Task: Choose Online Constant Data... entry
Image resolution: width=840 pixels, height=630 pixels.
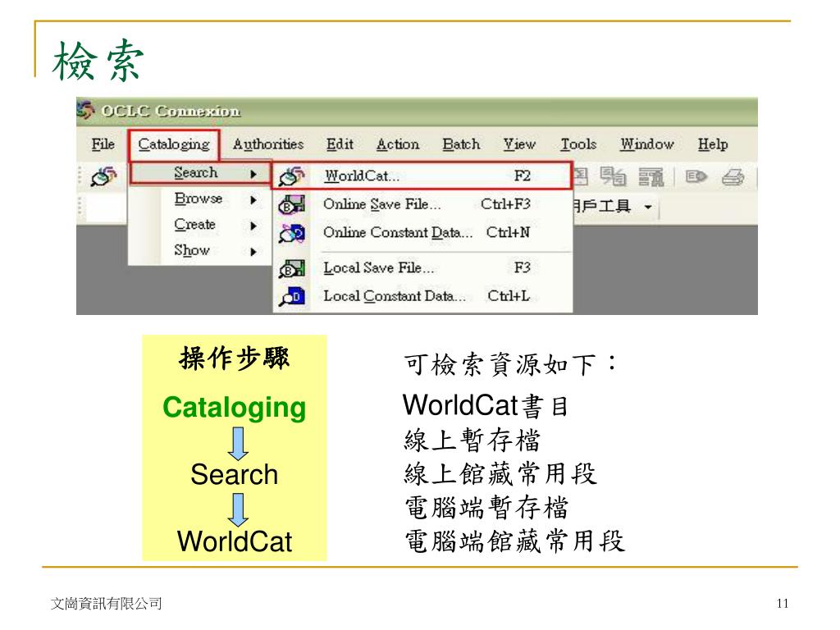Action: [x=422, y=232]
